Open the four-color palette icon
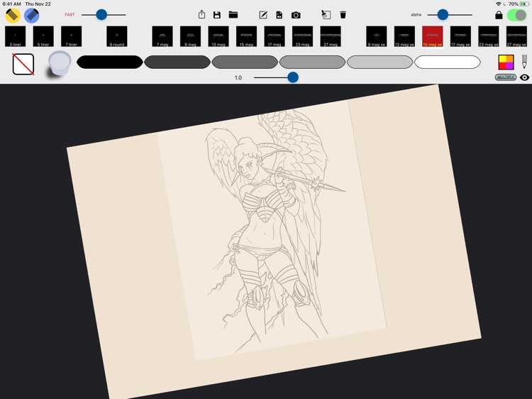Viewport: 532px width, 399px height. [x=506, y=62]
